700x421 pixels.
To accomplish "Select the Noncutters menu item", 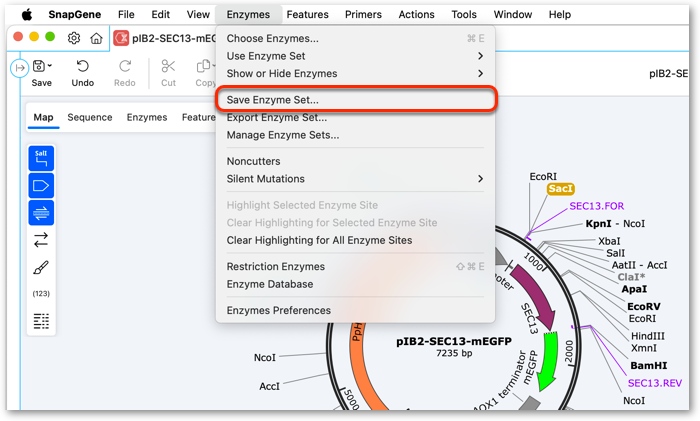I will [x=355, y=161].
